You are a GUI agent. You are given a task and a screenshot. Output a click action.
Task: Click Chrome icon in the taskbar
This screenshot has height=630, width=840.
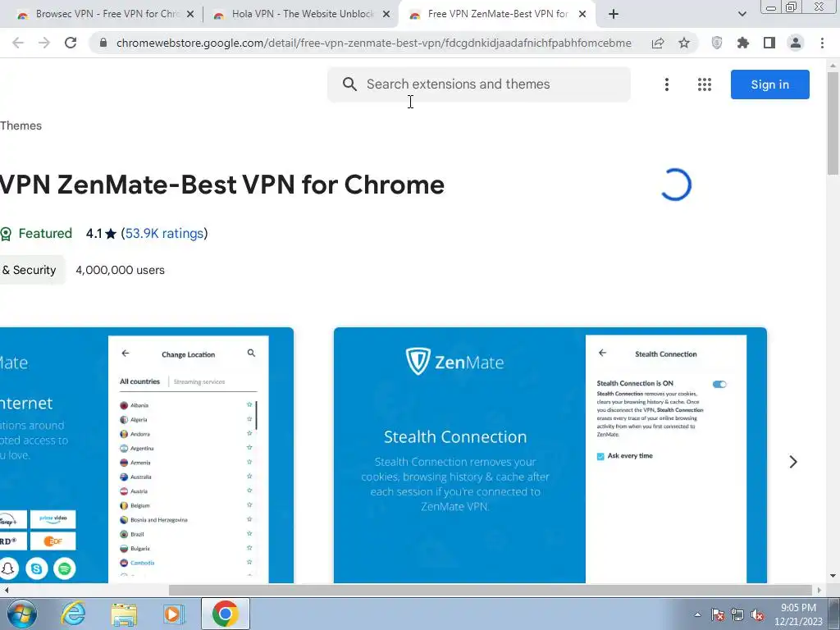225,614
